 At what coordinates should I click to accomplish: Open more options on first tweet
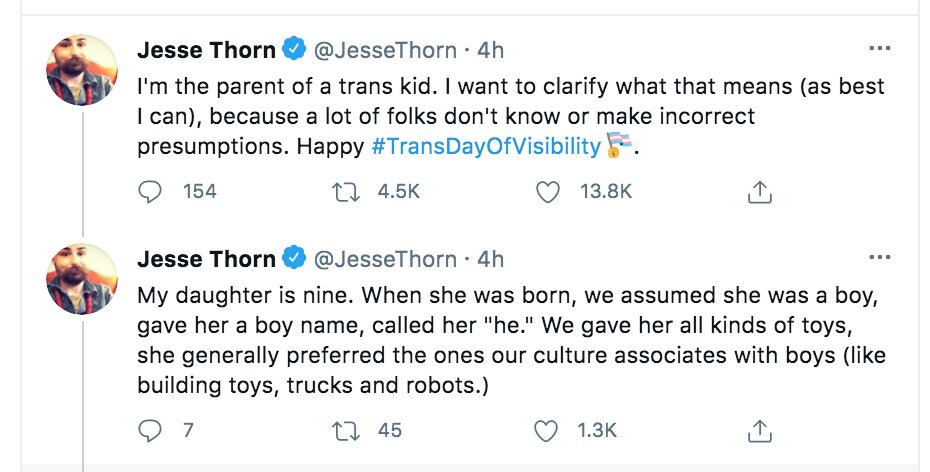(x=880, y=48)
